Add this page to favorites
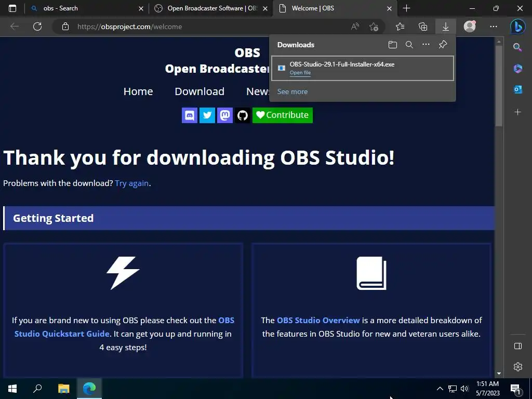The height and width of the screenshot is (399, 532). coord(374,26)
